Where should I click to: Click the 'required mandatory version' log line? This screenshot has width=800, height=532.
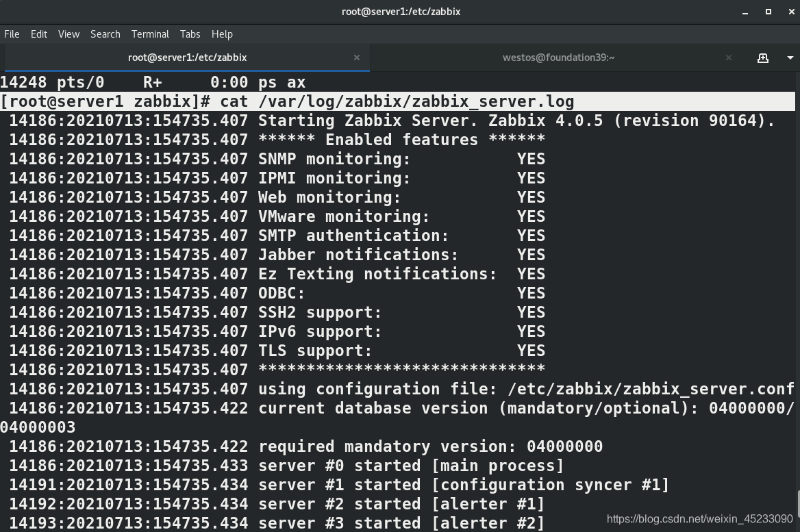(x=305, y=447)
